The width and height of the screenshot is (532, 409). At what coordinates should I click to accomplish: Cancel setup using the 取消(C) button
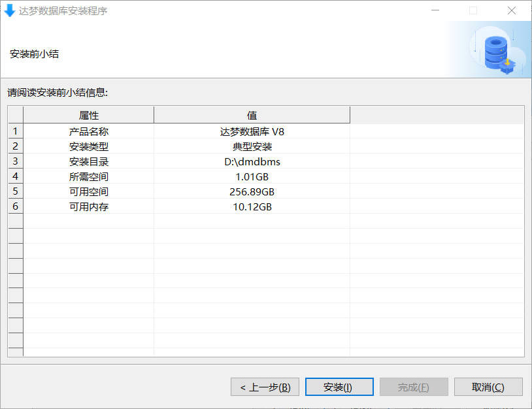pyautogui.click(x=488, y=387)
